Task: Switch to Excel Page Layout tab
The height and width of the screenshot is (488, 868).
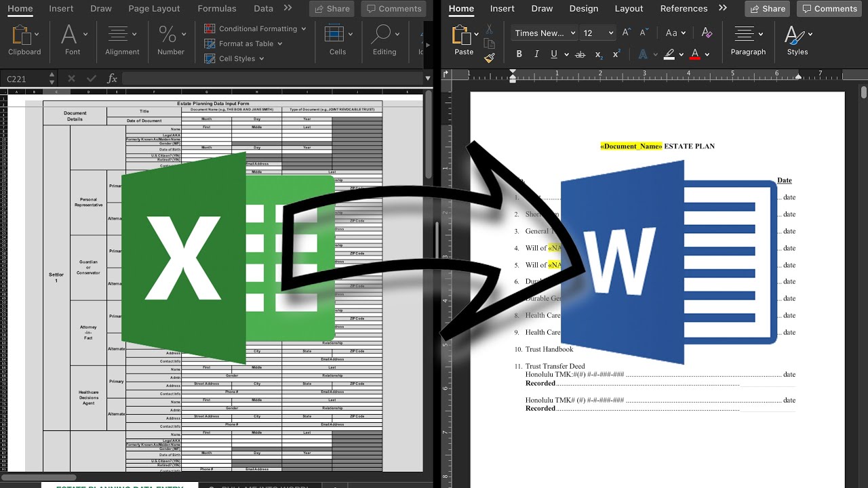Action: coord(155,9)
